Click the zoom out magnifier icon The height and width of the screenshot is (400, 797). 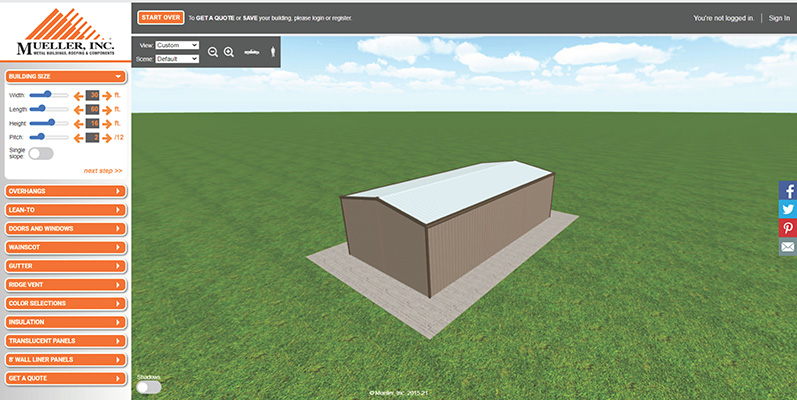pos(213,52)
